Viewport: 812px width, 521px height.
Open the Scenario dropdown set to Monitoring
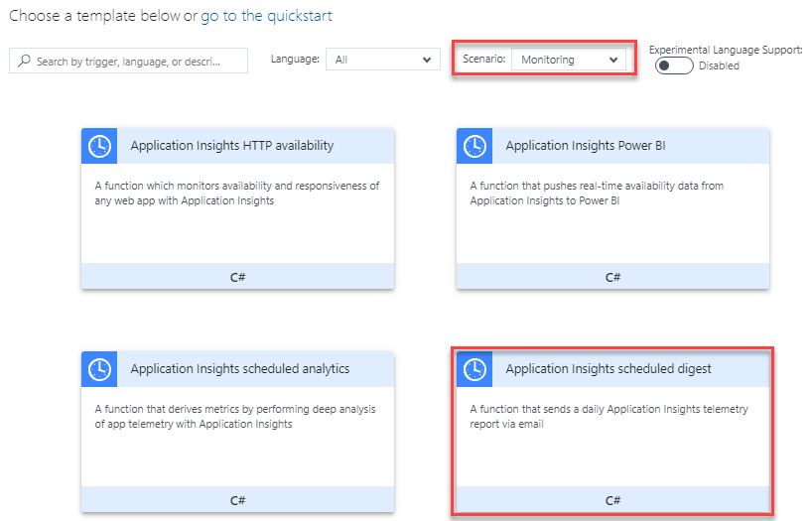[569, 59]
